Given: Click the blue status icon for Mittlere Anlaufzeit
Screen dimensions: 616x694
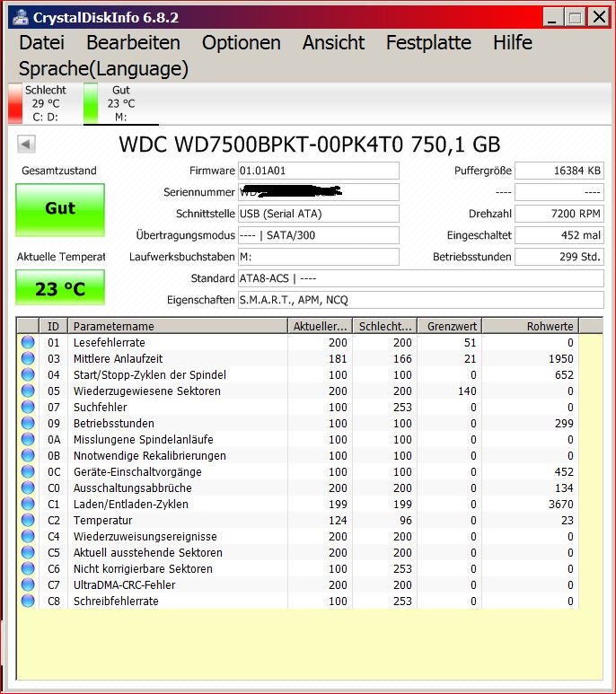Looking at the screenshot, I should [28, 358].
